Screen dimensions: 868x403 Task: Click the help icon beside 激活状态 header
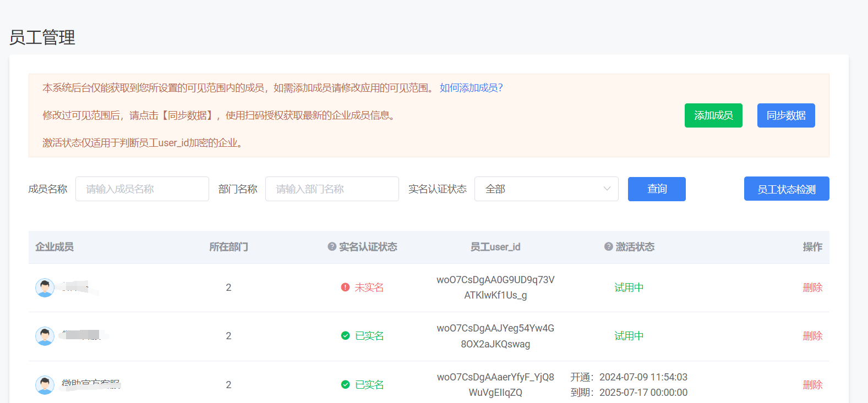pyautogui.click(x=609, y=247)
